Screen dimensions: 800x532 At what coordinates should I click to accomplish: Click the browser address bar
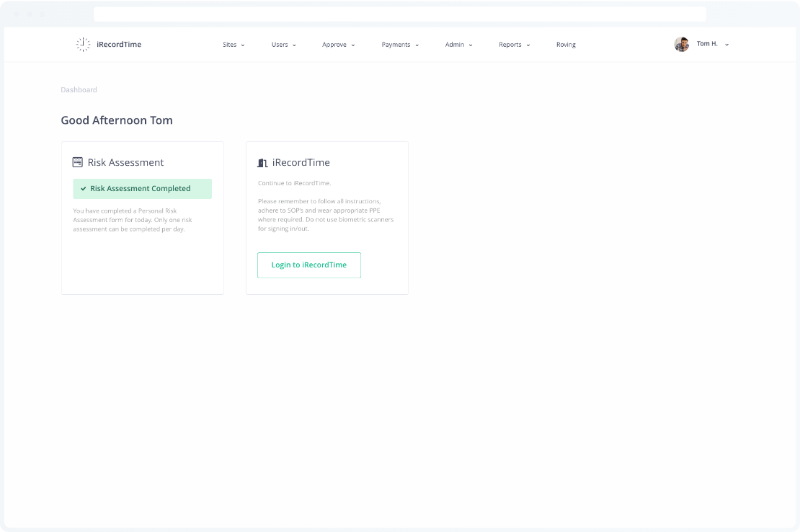[x=399, y=14]
